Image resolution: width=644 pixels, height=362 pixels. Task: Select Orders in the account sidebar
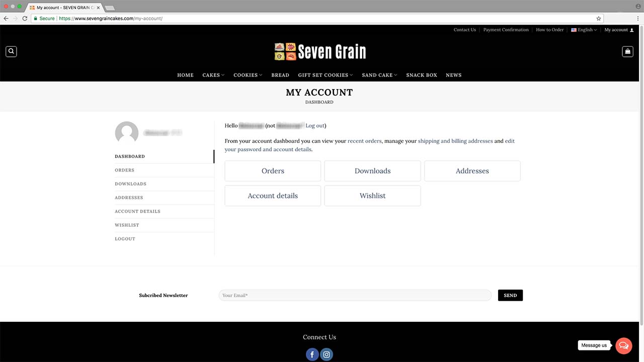click(x=125, y=170)
